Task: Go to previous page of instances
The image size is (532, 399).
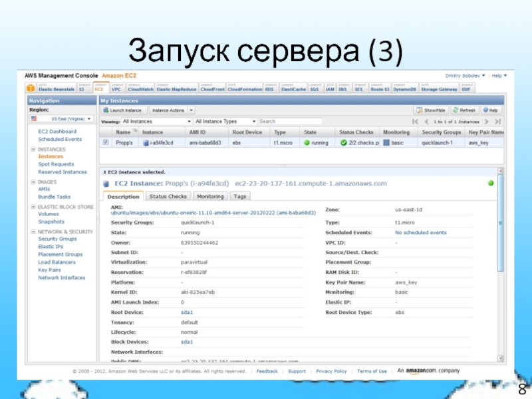Action: click(426, 122)
